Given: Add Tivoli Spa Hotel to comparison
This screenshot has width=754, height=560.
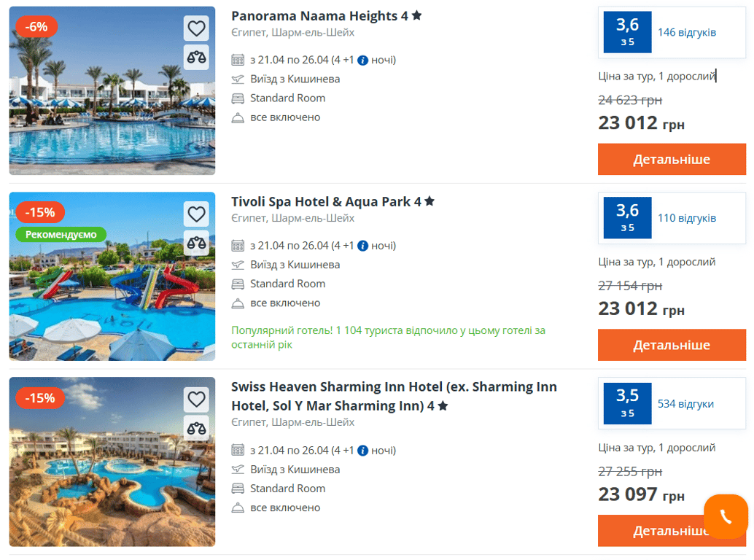Looking at the screenshot, I should tap(196, 243).
